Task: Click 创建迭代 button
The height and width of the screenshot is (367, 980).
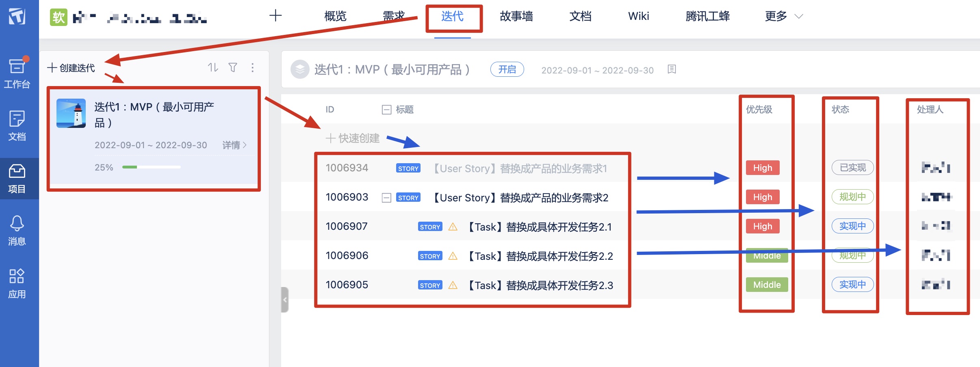Action: click(x=71, y=68)
